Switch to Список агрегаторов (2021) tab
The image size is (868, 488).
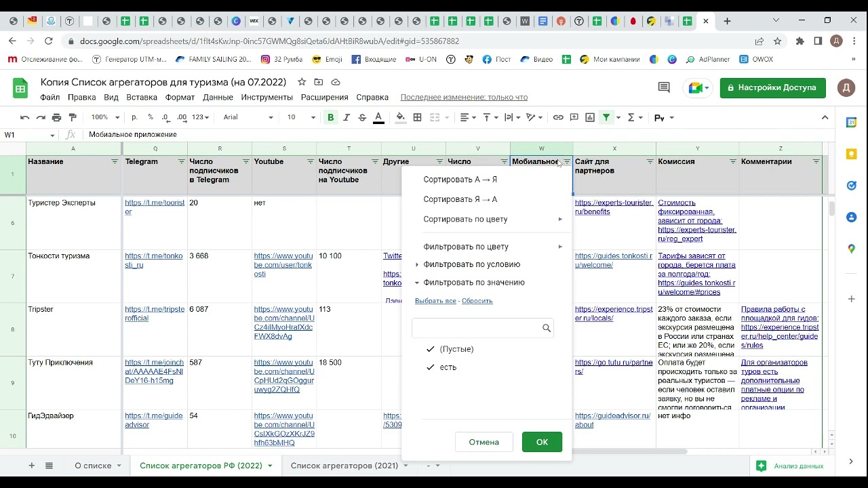point(344,466)
